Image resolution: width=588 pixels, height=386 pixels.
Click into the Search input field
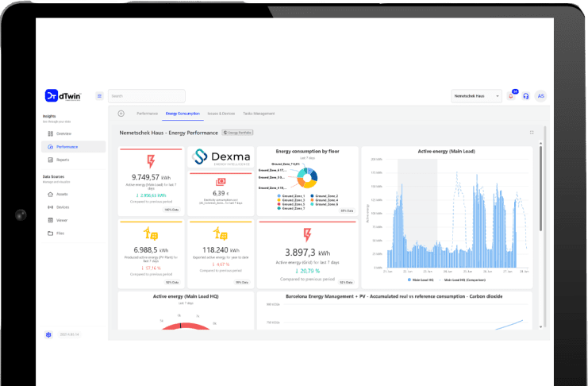coord(147,96)
